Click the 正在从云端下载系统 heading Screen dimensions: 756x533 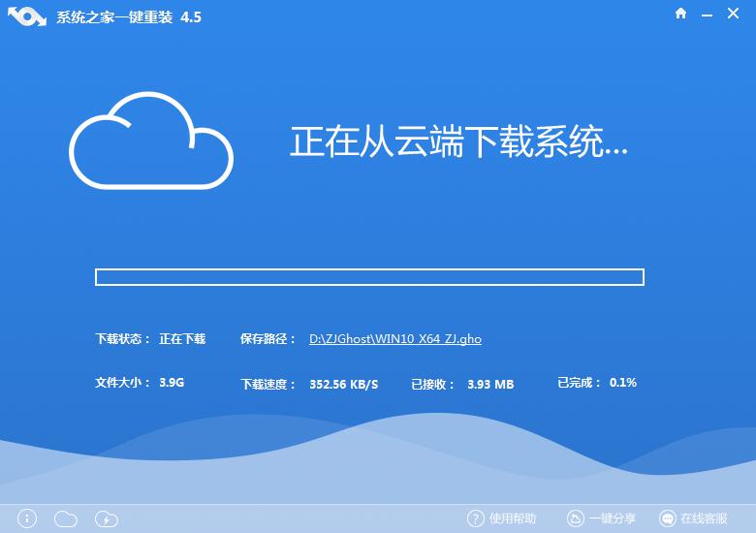[458, 141]
